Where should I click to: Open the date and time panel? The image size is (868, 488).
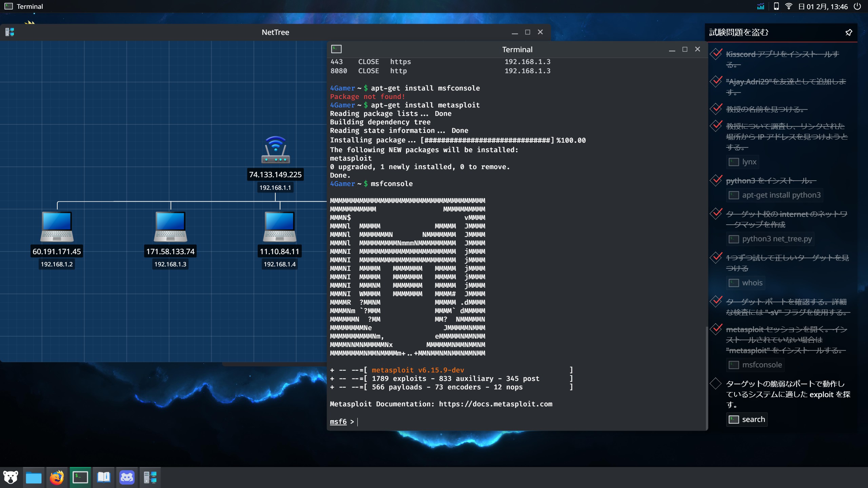(823, 6)
